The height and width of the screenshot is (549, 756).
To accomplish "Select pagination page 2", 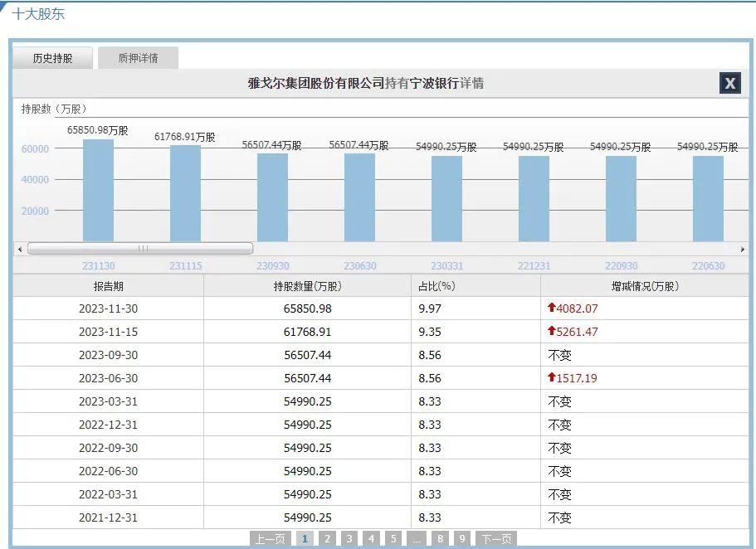I will (327, 538).
